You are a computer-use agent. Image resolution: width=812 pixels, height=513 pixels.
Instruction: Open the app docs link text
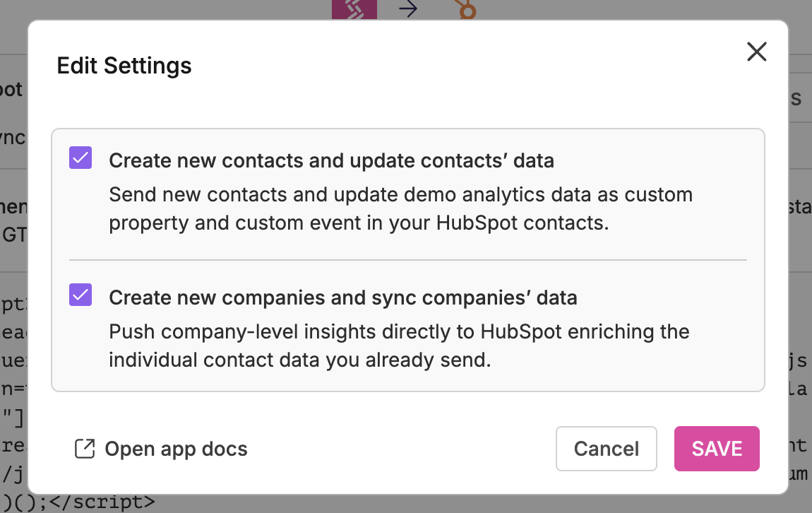[176, 449]
